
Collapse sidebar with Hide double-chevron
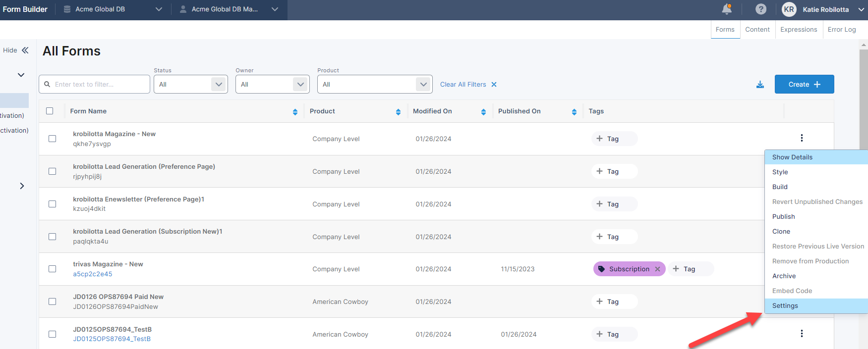click(25, 50)
